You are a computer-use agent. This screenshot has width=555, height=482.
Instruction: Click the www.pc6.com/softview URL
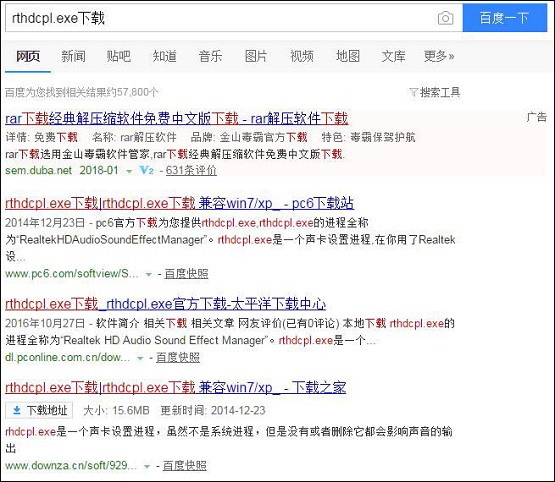71,274
